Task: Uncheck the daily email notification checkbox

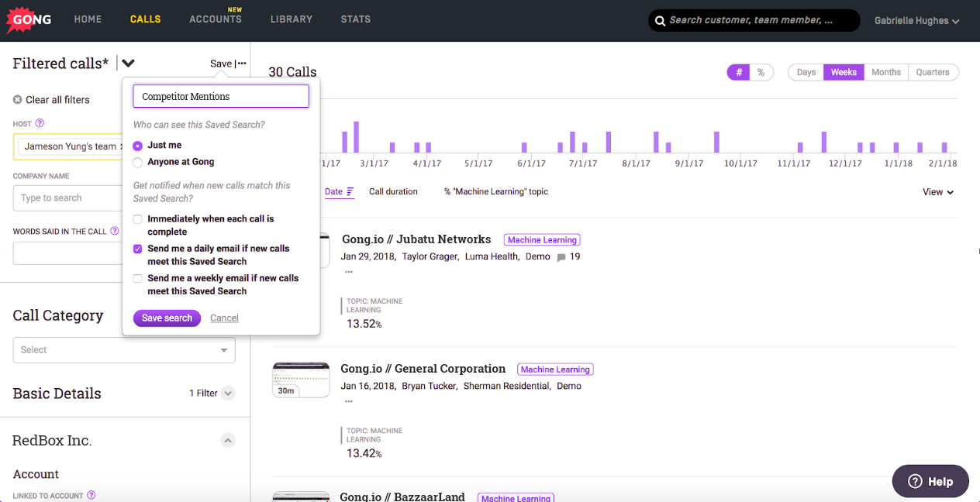Action: [137, 248]
